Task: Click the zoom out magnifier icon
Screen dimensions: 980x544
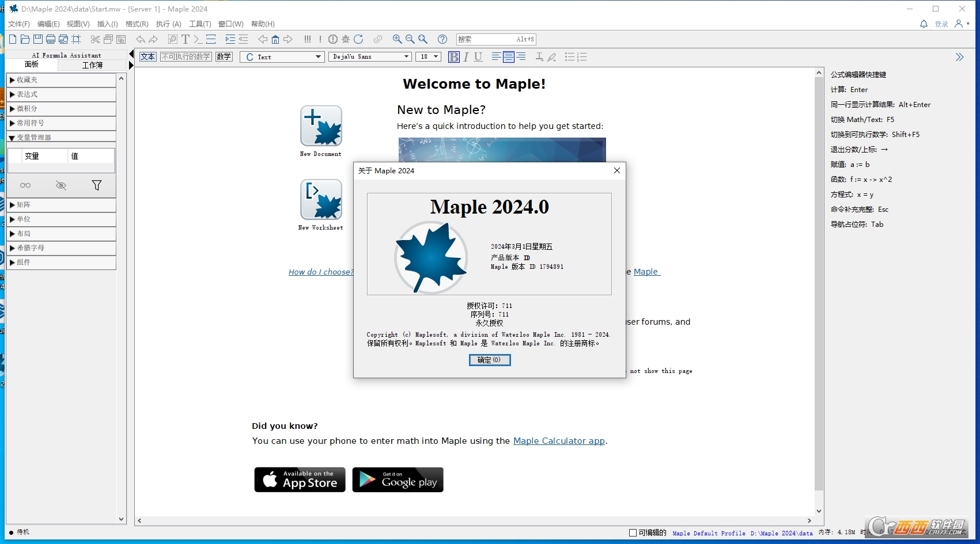Action: pos(410,39)
